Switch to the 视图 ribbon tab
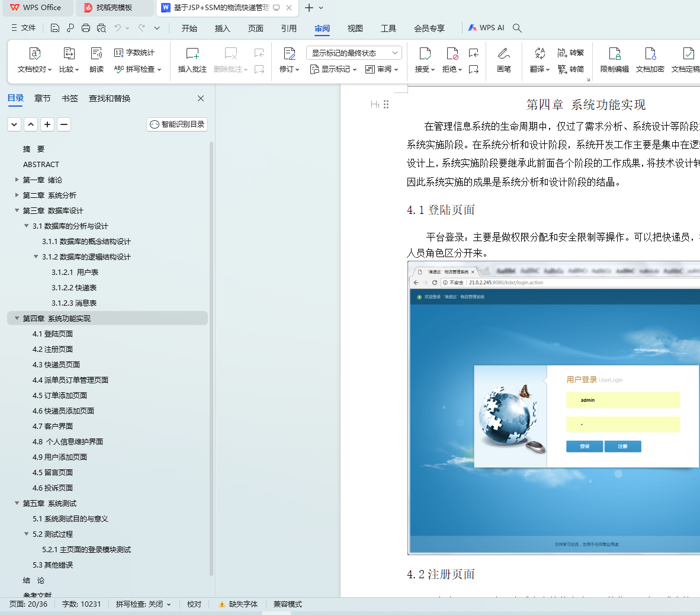Screen dimensions: 700x615 [355, 28]
